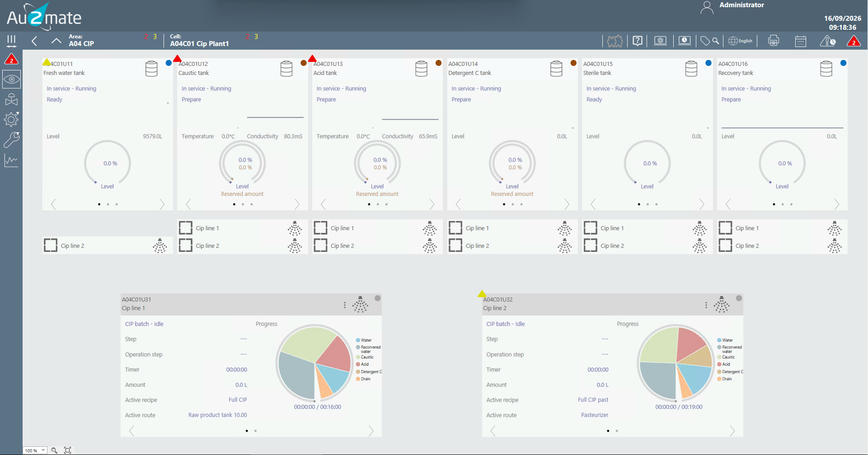This screenshot has height=455, width=868.
Task: Open three-dot menu on Cip line 2 card
Action: click(706, 305)
